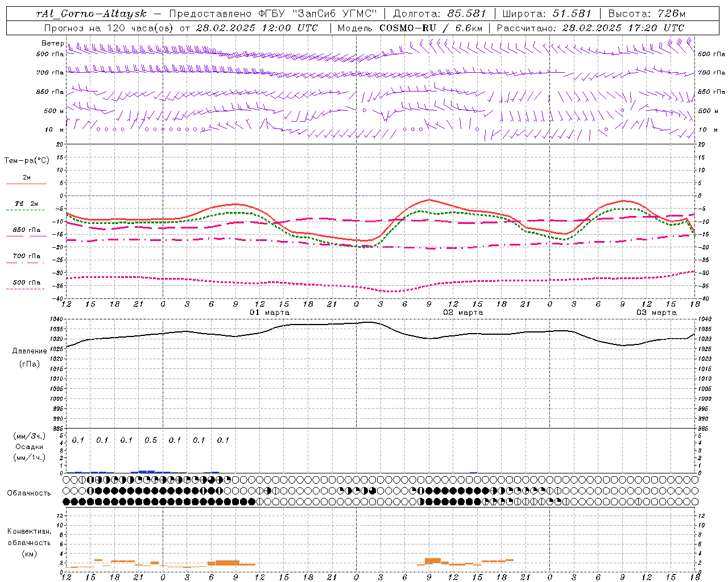Image resolution: width=728 pixels, height=582 pixels.
Task: Click the Облачность row label
Action: point(29,493)
